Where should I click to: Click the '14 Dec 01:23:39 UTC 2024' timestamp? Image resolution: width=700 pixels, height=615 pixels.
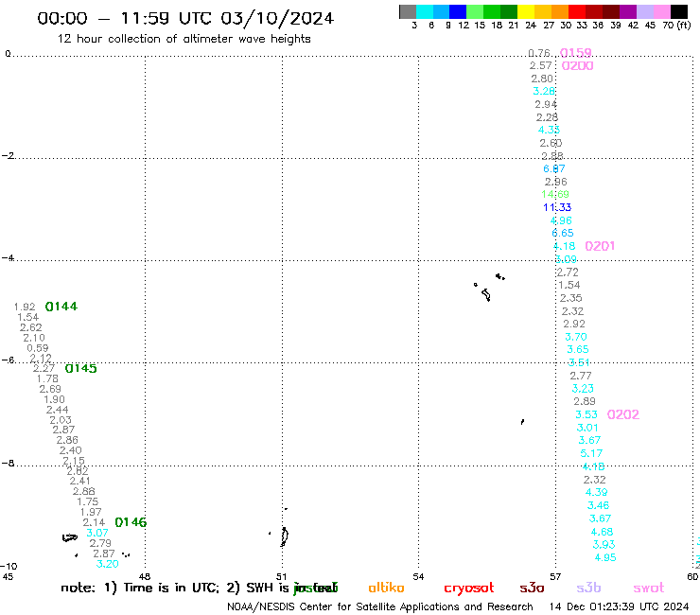point(619,607)
